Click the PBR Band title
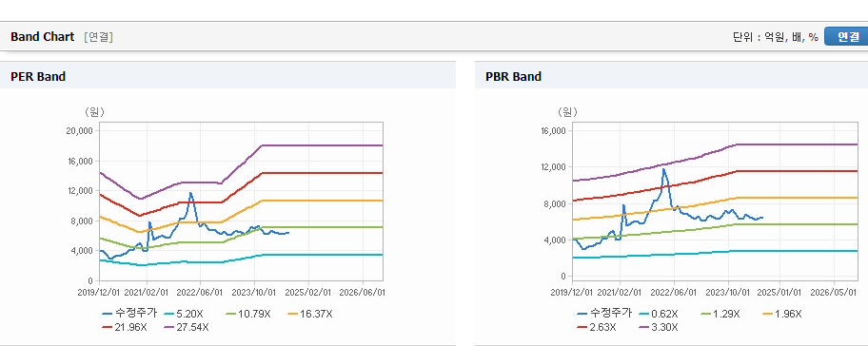This screenshot has width=868, height=346. tap(513, 77)
